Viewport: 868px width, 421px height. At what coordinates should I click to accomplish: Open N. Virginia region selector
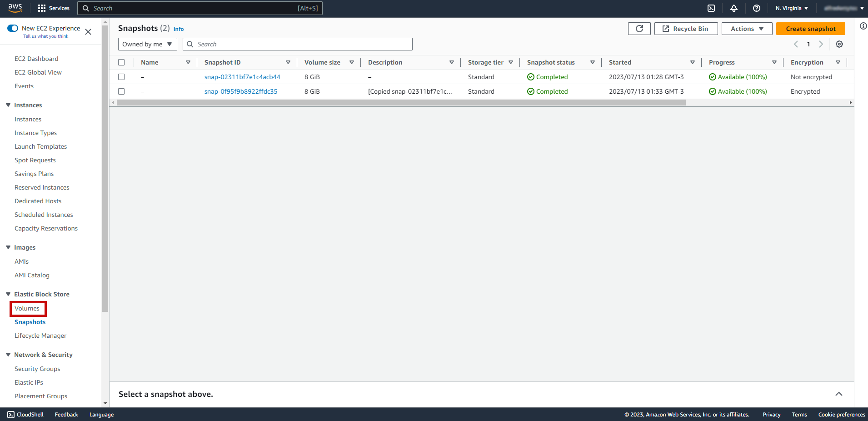792,8
